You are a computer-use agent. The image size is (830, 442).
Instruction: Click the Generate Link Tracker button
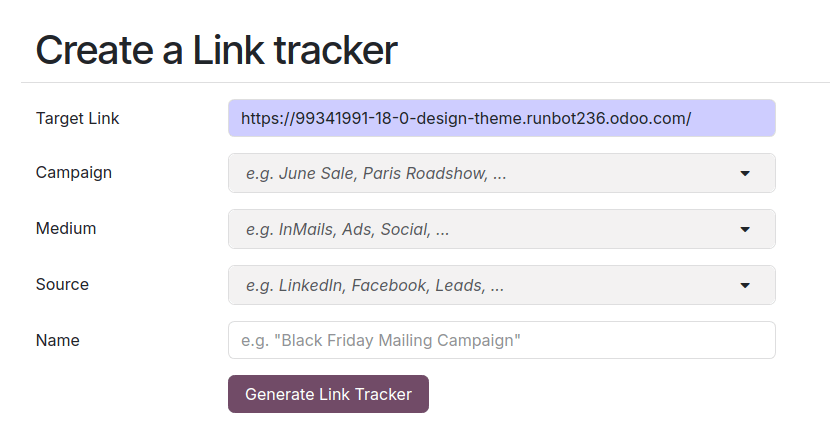coord(328,394)
